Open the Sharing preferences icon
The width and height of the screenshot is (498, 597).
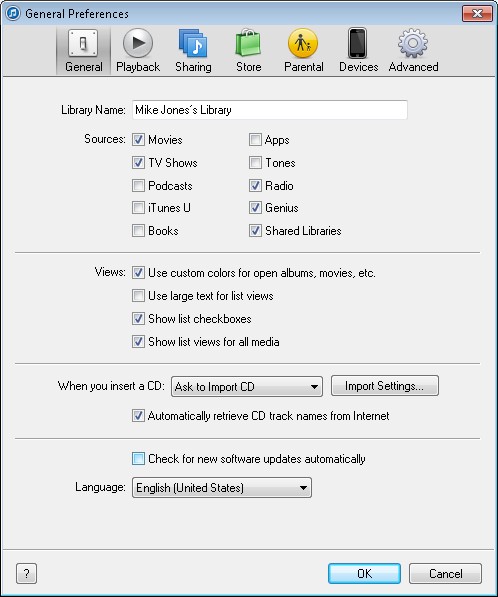click(x=193, y=43)
